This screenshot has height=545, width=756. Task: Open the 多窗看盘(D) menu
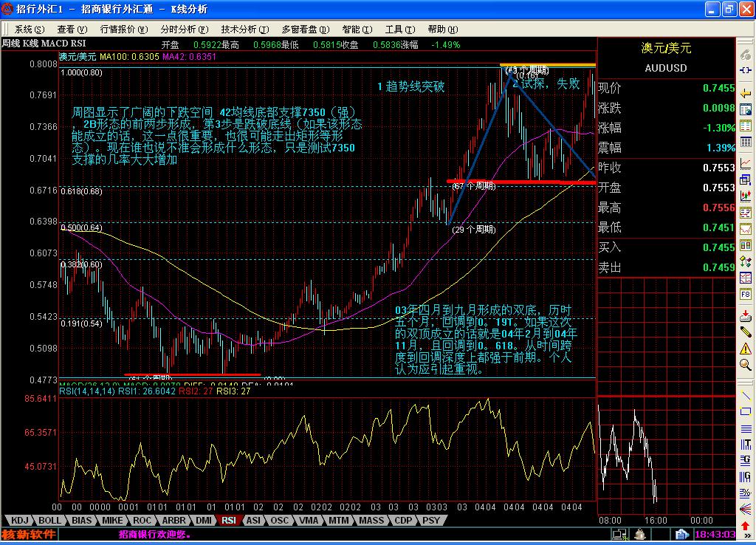click(306, 30)
